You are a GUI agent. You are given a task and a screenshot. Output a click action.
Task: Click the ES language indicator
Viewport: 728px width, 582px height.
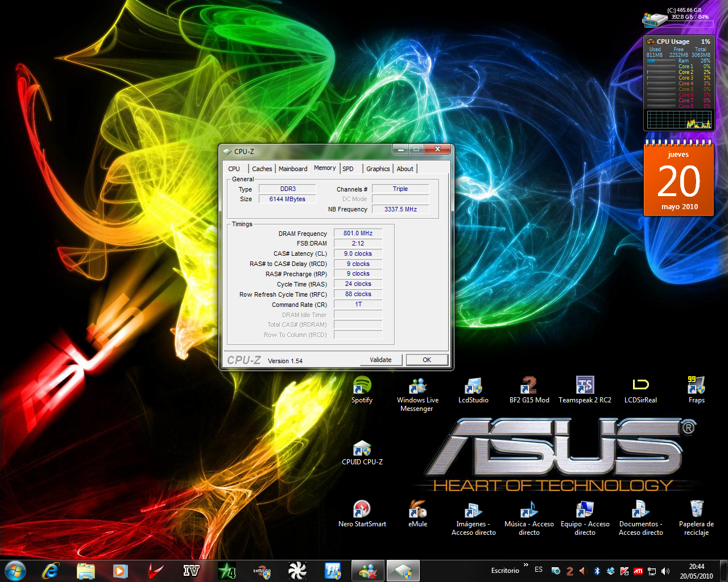pos(539,569)
